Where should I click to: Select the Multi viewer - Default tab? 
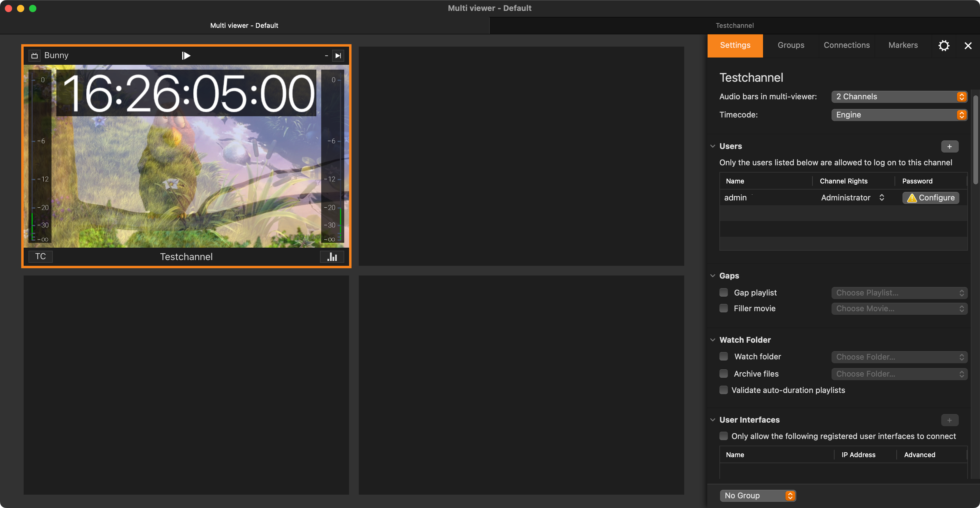coord(244,25)
